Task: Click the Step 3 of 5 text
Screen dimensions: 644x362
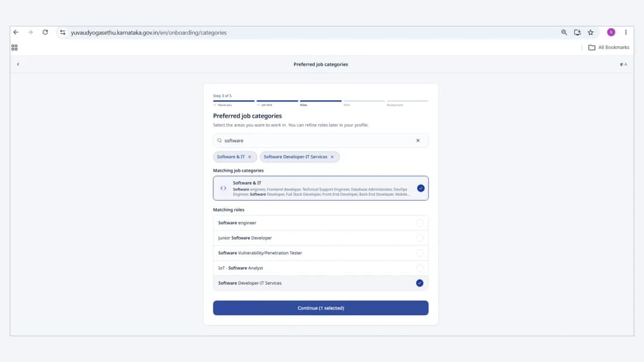Action: pyautogui.click(x=222, y=96)
